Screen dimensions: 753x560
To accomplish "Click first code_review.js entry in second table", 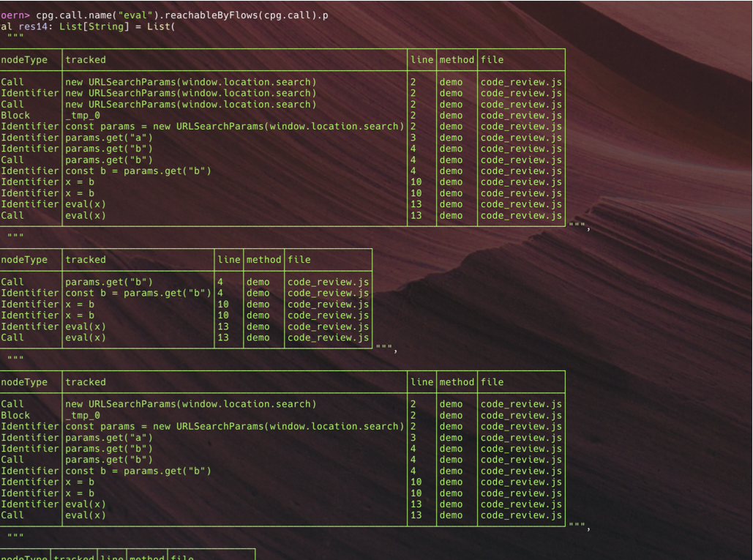I will coord(329,282).
